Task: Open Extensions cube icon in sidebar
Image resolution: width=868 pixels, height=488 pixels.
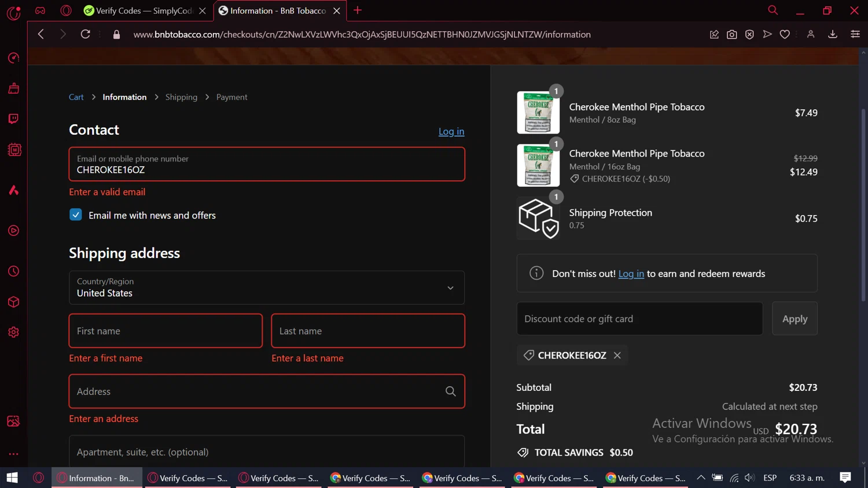Action: click(x=13, y=302)
